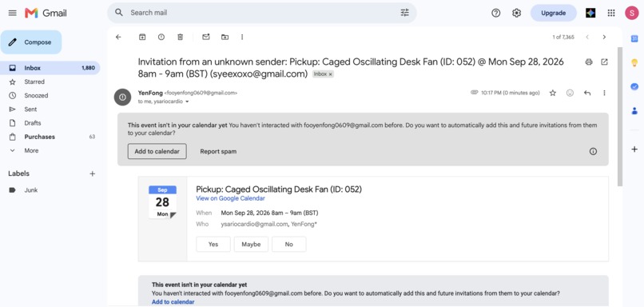Star this message
The width and height of the screenshot is (644, 307).
click(x=553, y=93)
